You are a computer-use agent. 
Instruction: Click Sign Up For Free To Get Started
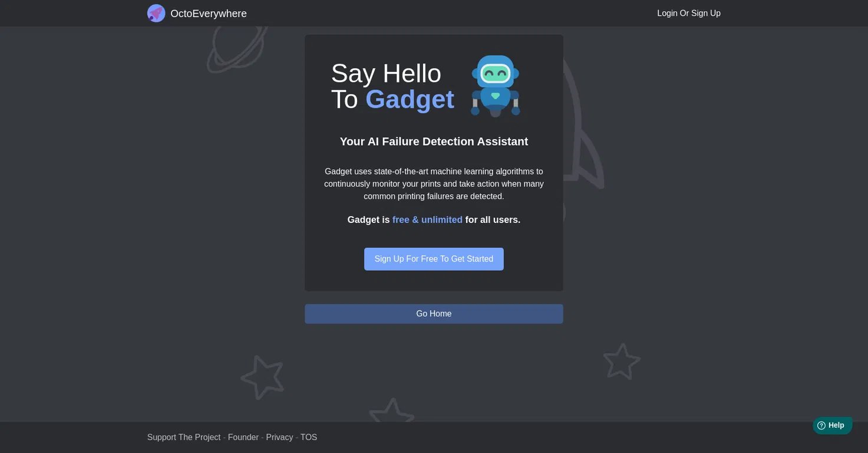click(x=434, y=259)
